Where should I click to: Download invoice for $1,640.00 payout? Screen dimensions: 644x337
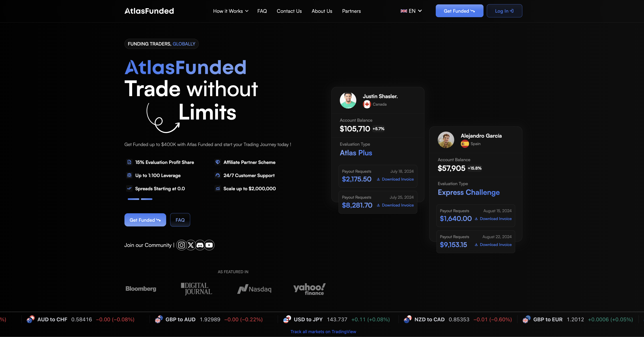pos(493,219)
